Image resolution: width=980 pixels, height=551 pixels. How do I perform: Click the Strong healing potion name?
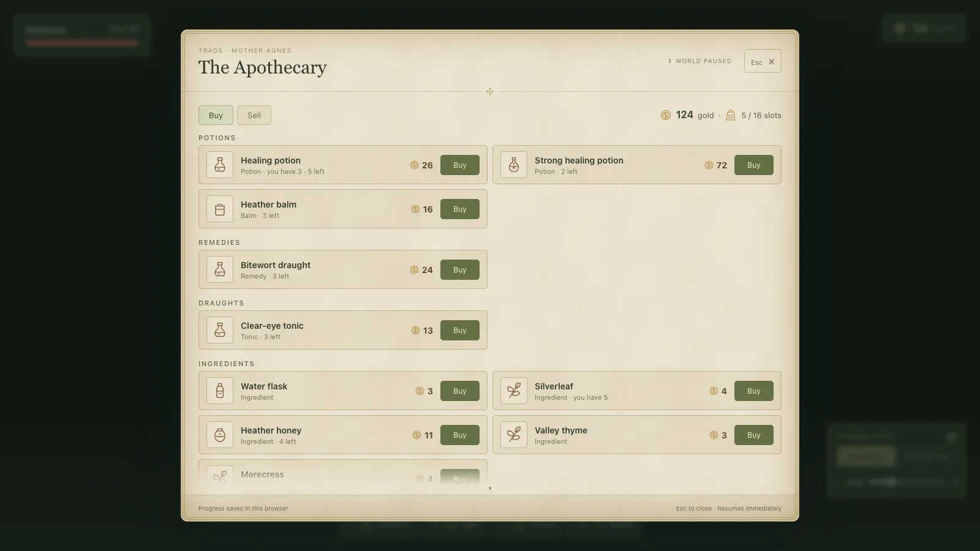click(x=579, y=160)
